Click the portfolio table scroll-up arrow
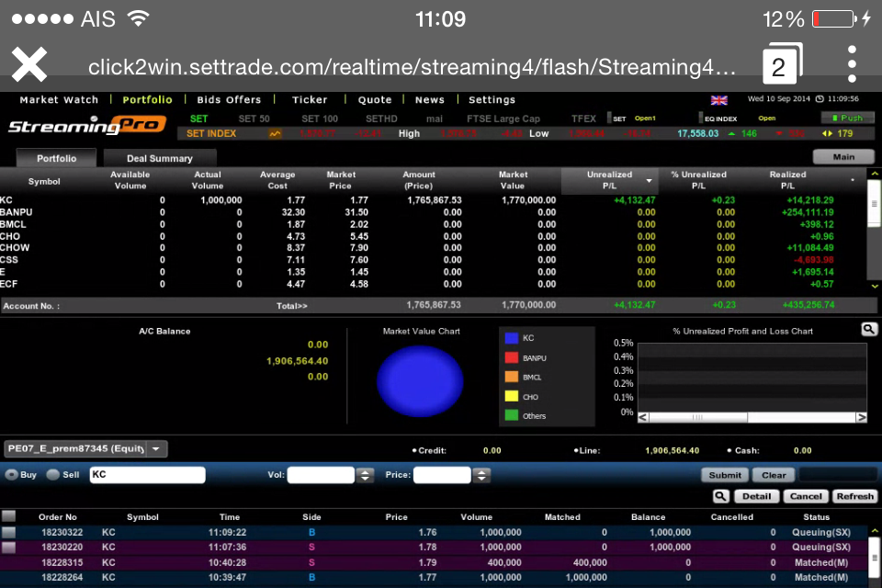This screenshot has width=882, height=588. tap(875, 174)
